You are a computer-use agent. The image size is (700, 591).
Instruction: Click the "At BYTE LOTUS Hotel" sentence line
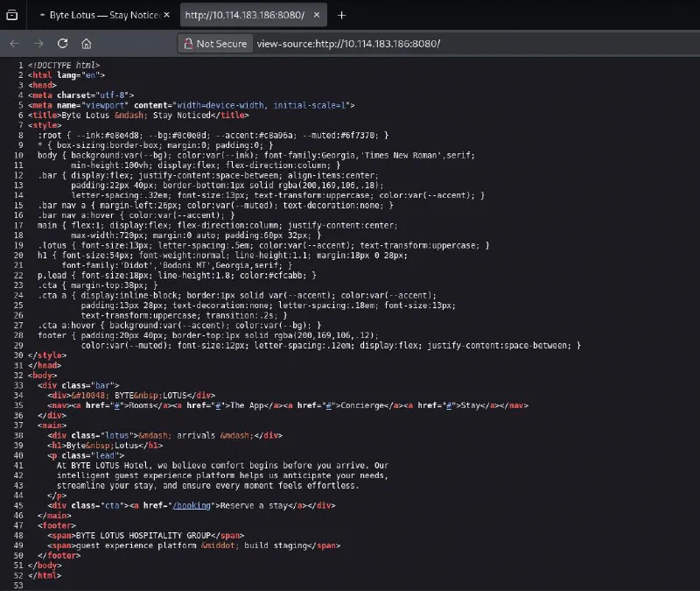(222, 466)
